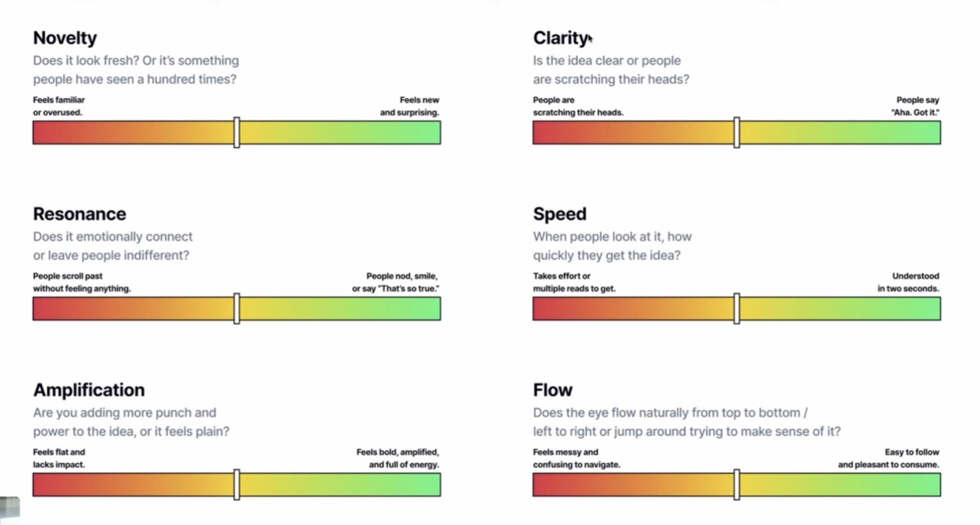Image resolution: width=980 pixels, height=525 pixels.
Task: Select the Amplification heading
Action: click(89, 390)
